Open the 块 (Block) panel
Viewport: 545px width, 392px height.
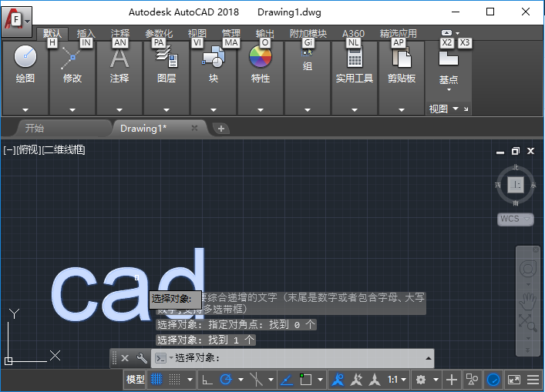point(214,64)
